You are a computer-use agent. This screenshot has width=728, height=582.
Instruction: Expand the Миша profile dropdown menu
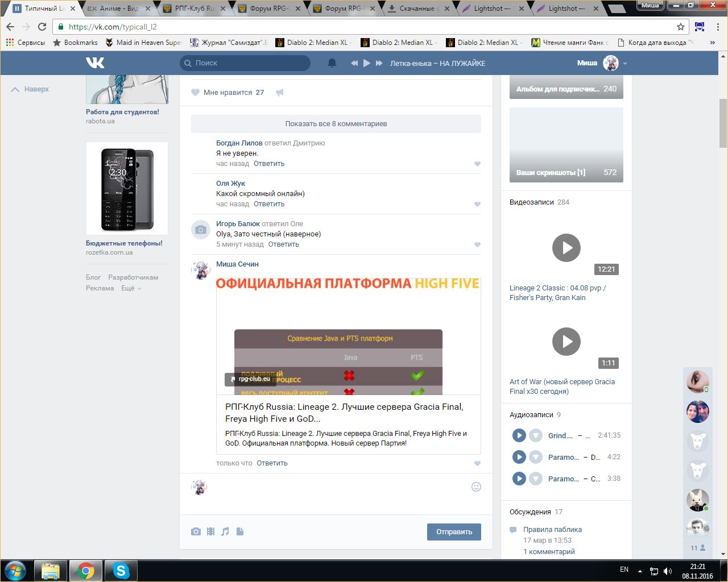[x=625, y=63]
